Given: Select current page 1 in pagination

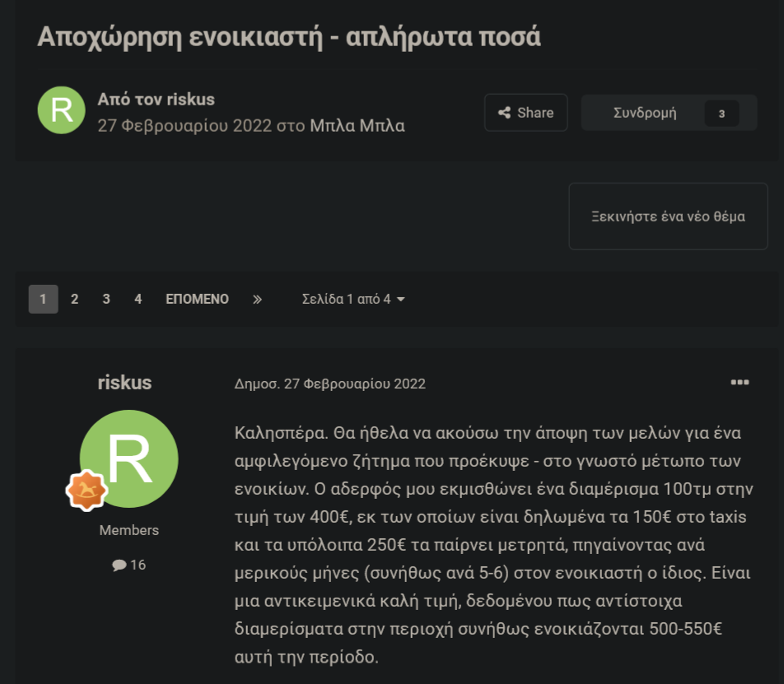Looking at the screenshot, I should [43, 299].
